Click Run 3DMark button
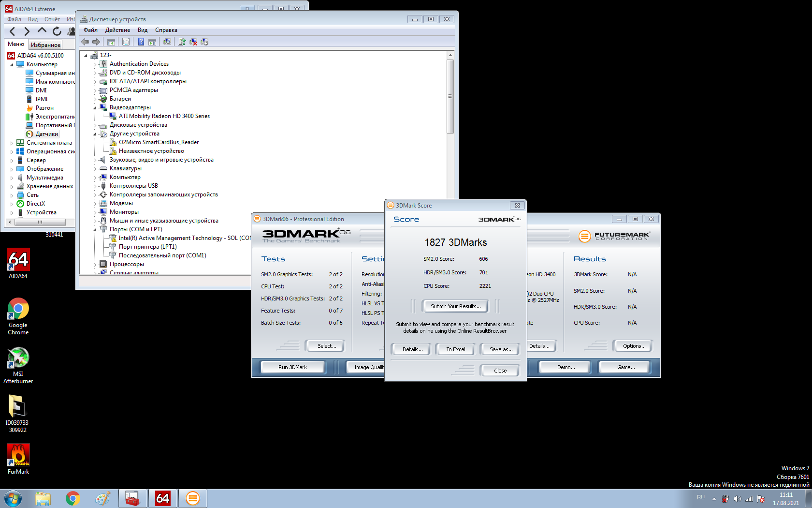 (292, 367)
